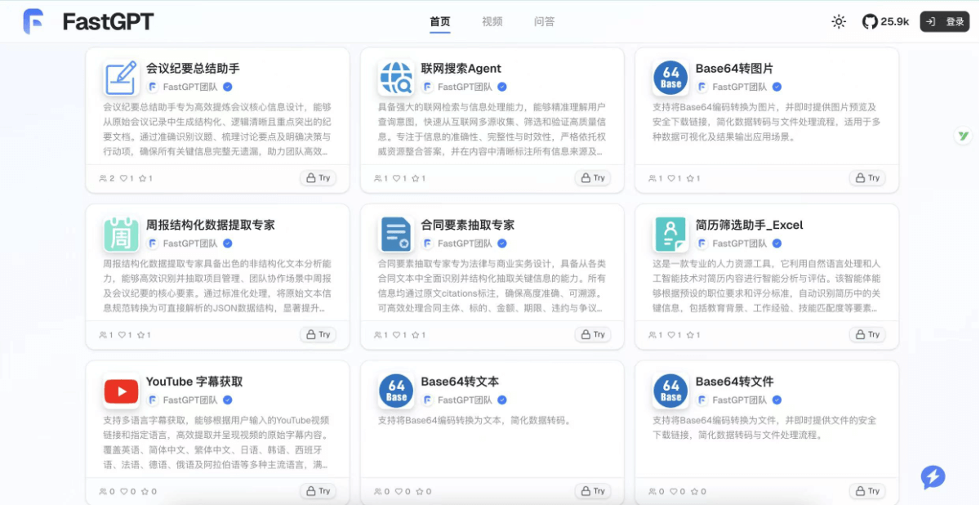This screenshot has height=505, width=980.
Task: Toggle the light/dark theme sun icon
Action: (838, 22)
